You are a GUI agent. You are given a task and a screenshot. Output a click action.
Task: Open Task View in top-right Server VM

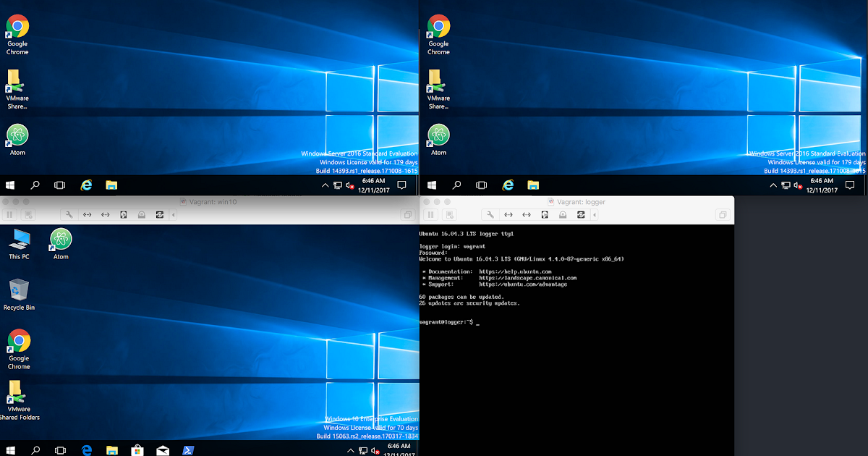point(482,185)
